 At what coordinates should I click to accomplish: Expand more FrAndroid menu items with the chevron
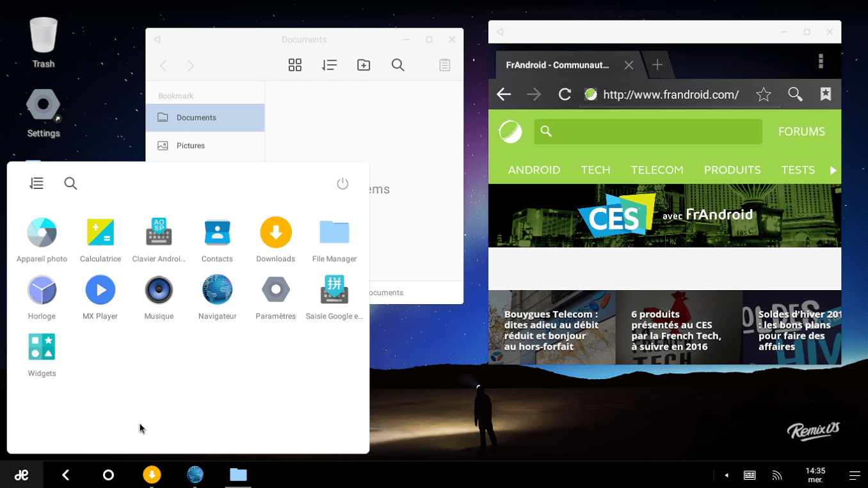tap(833, 170)
